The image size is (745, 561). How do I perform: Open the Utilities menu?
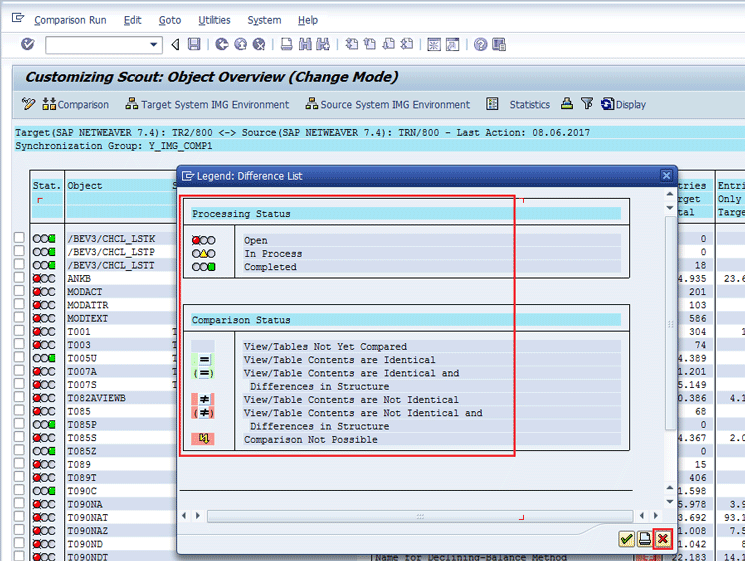coord(214,20)
